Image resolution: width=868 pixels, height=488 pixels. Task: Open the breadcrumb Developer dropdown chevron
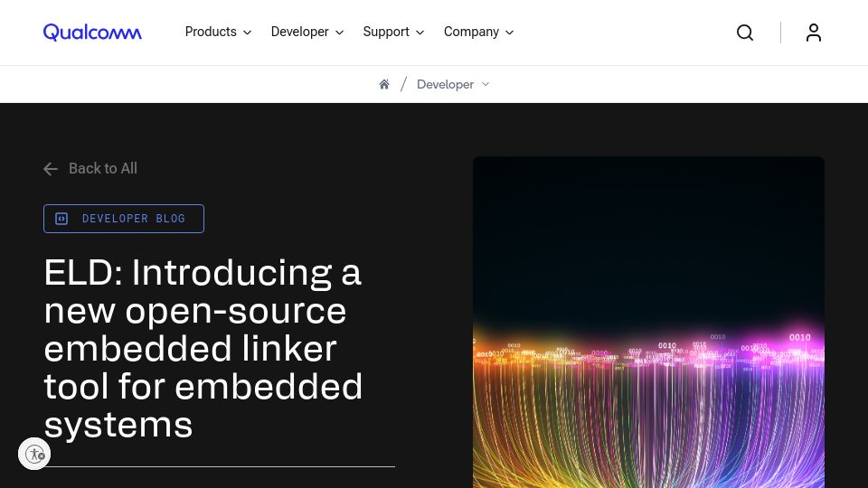486,84
